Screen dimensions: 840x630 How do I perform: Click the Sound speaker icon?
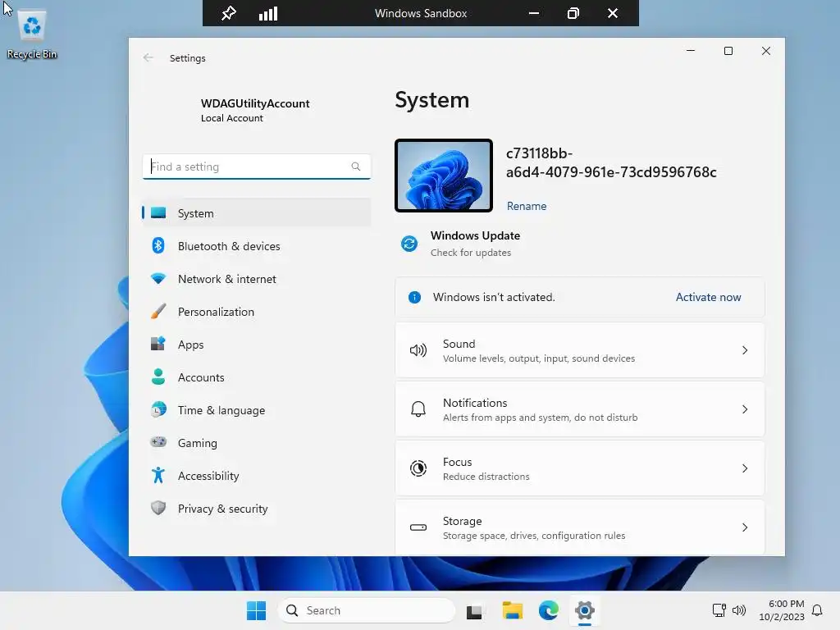tap(418, 350)
